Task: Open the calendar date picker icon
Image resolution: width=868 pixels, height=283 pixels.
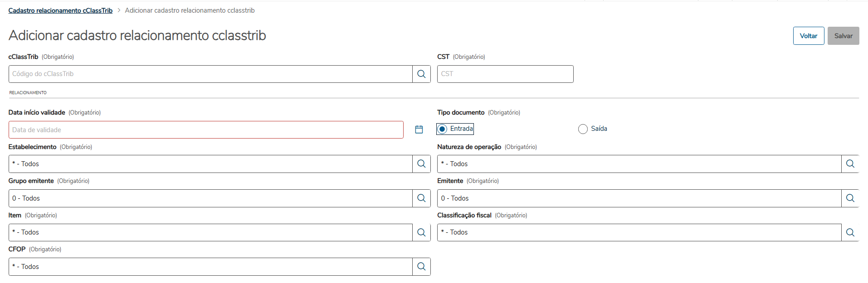Action: coord(419,130)
